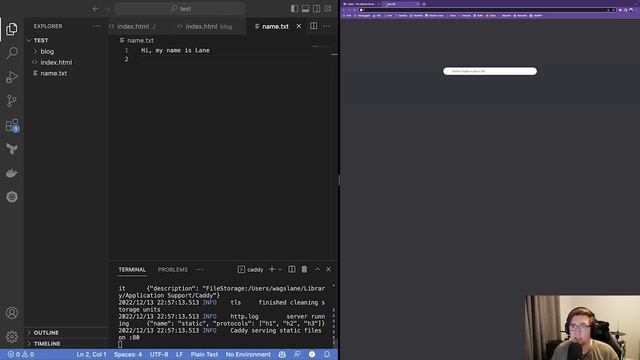
Task: Click name.txt in the breadcrumb
Action: 140,40
